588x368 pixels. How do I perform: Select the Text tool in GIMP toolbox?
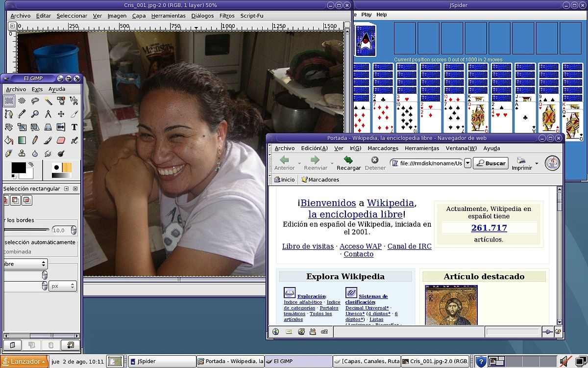pyautogui.click(x=74, y=127)
